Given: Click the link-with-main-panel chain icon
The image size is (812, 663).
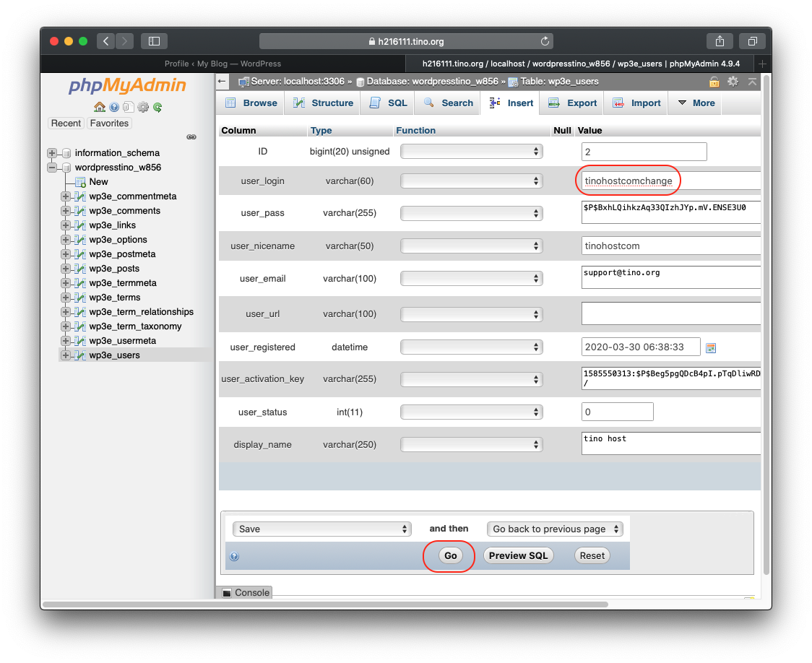Looking at the screenshot, I should [x=191, y=136].
